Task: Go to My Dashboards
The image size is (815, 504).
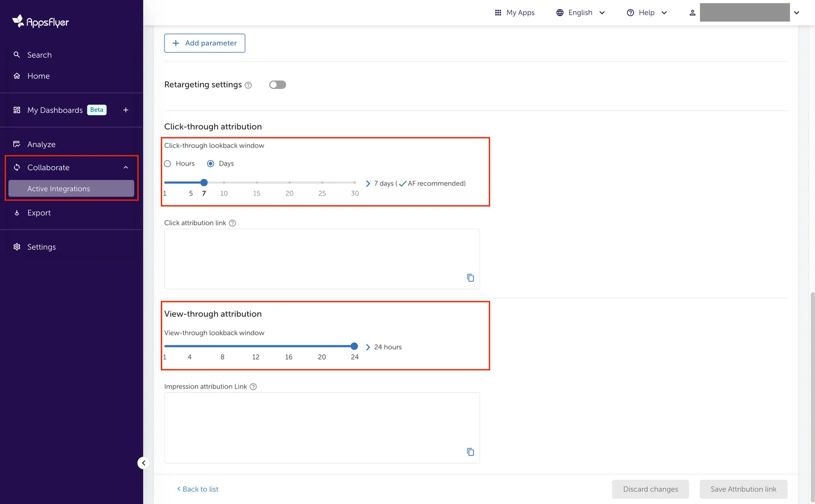Action: pos(54,110)
